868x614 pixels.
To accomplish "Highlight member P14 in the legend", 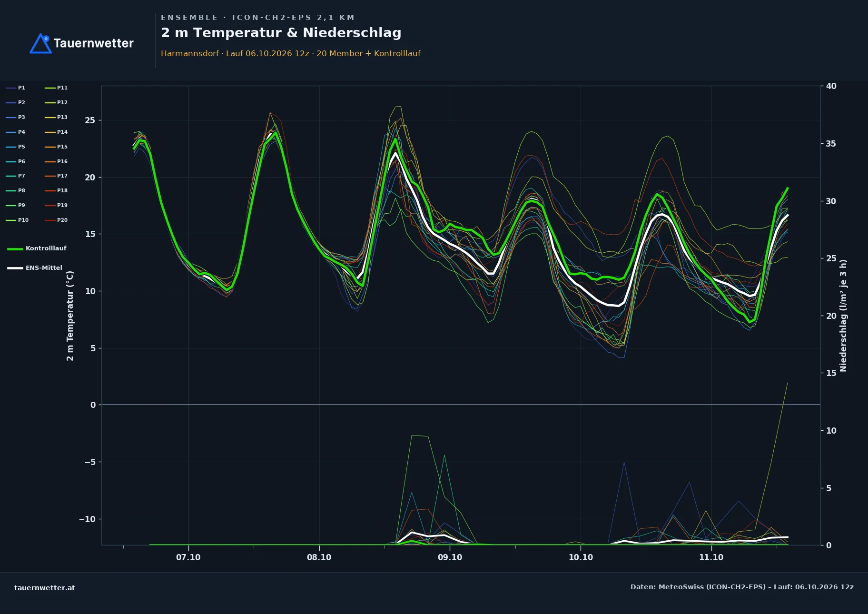I will 56,132.
